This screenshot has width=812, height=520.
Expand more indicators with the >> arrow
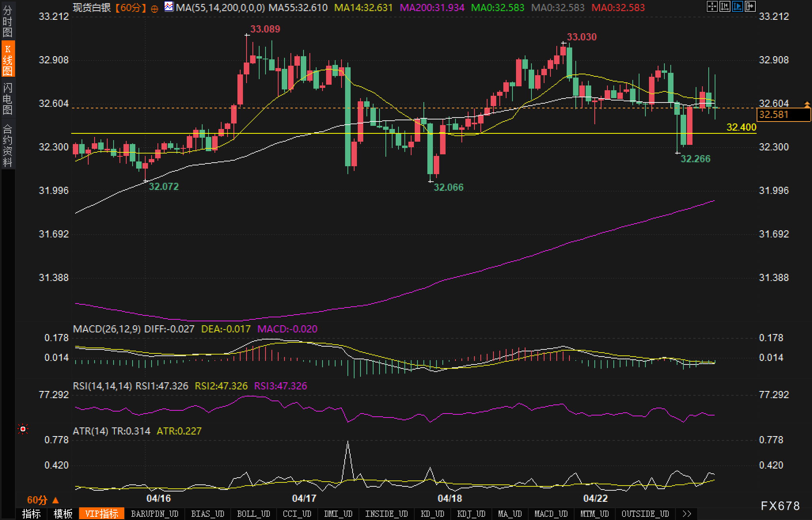687,514
